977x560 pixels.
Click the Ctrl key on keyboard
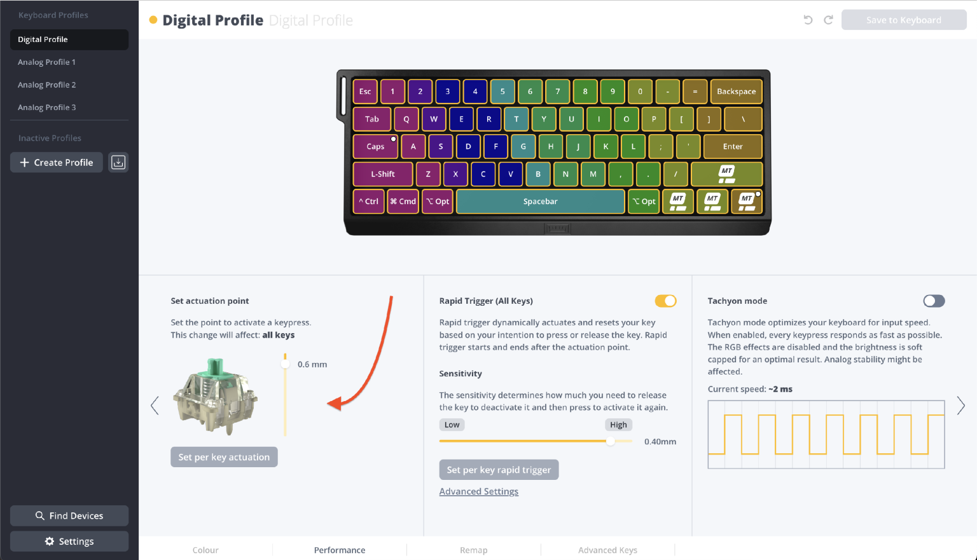pos(368,201)
